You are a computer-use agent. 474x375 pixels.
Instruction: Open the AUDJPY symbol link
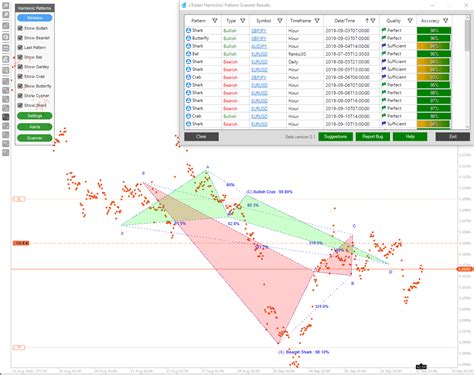click(x=259, y=46)
